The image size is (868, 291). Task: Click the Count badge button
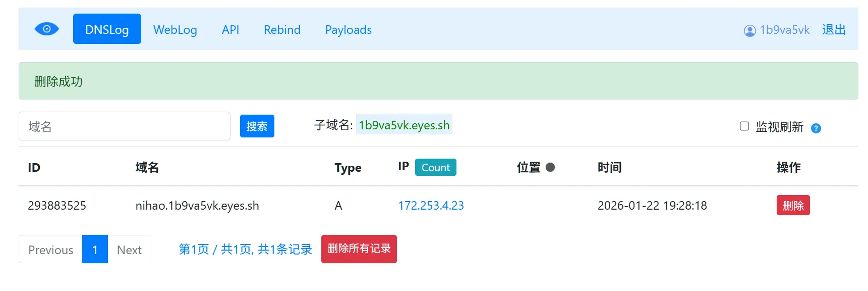(435, 167)
